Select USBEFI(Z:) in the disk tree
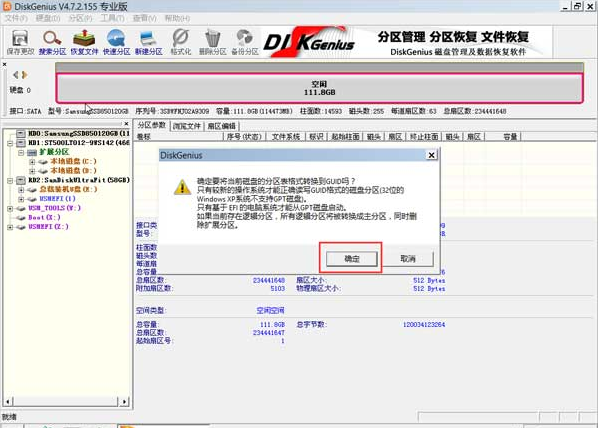The width and height of the screenshot is (598, 428). tap(48, 227)
